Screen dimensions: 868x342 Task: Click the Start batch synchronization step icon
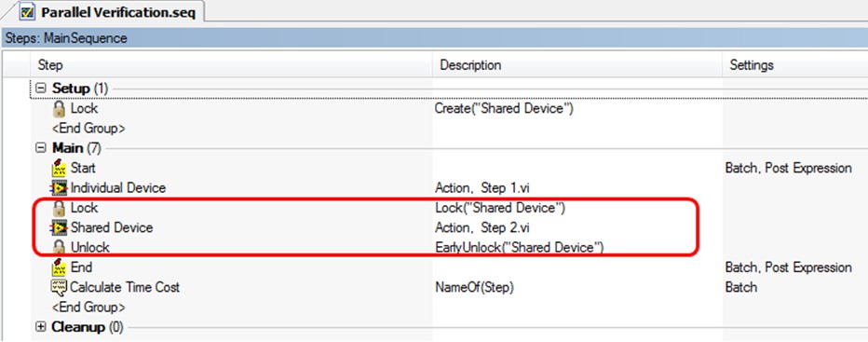click(x=59, y=168)
